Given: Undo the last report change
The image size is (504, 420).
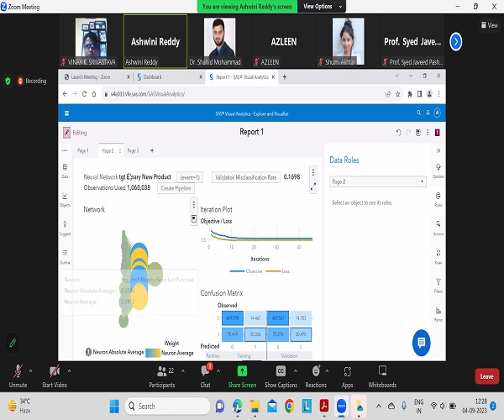Looking at the screenshot, I should 398,133.
